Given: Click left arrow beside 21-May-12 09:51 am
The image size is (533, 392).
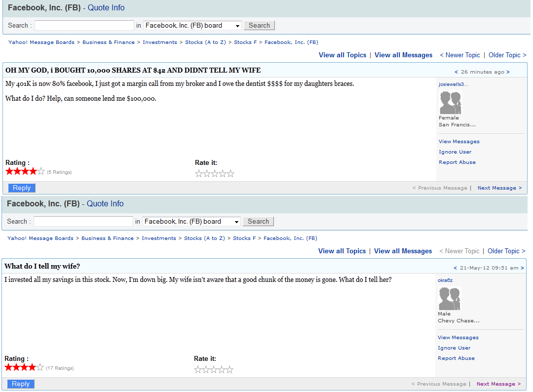Looking at the screenshot, I should tap(455, 268).
